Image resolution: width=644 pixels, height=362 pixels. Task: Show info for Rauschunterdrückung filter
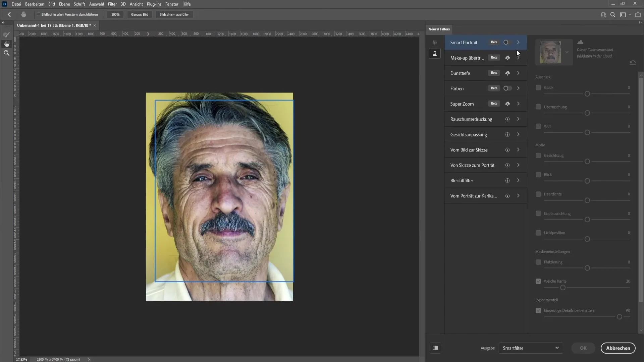pos(507,119)
